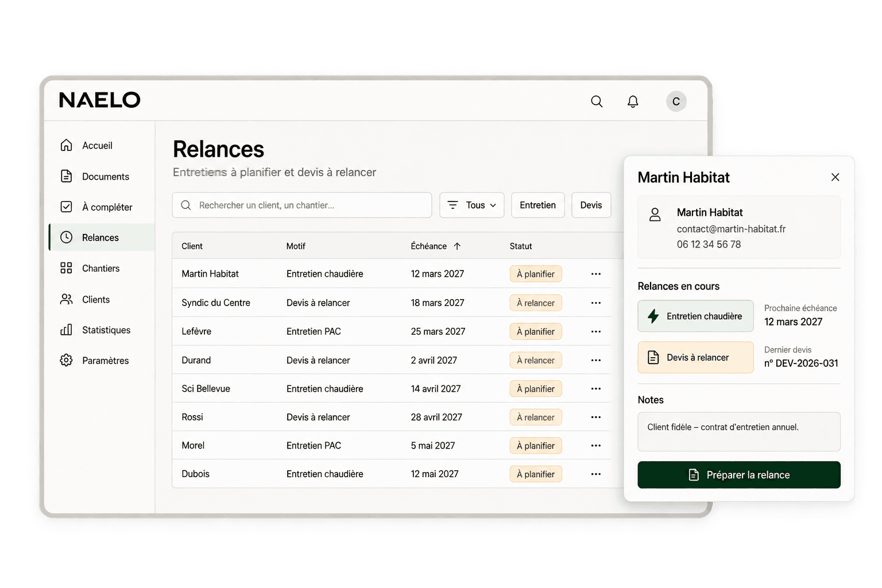Image resolution: width=882 pixels, height=588 pixels.
Task: Click the Statut column header
Action: click(521, 246)
